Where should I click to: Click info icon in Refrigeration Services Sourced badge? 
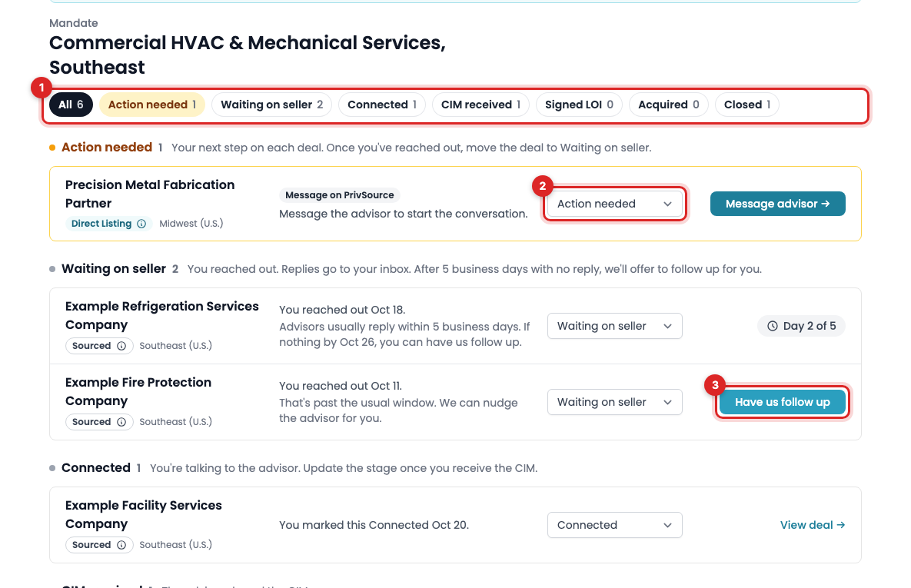point(121,346)
